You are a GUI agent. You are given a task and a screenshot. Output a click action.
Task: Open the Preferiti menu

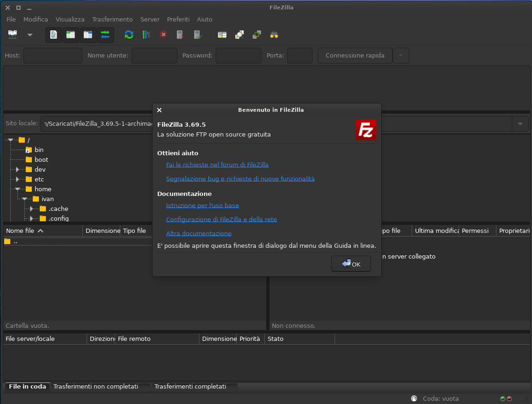coord(178,19)
